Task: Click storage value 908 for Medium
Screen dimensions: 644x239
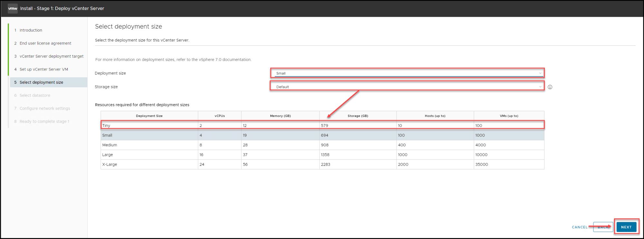Action: coord(325,145)
